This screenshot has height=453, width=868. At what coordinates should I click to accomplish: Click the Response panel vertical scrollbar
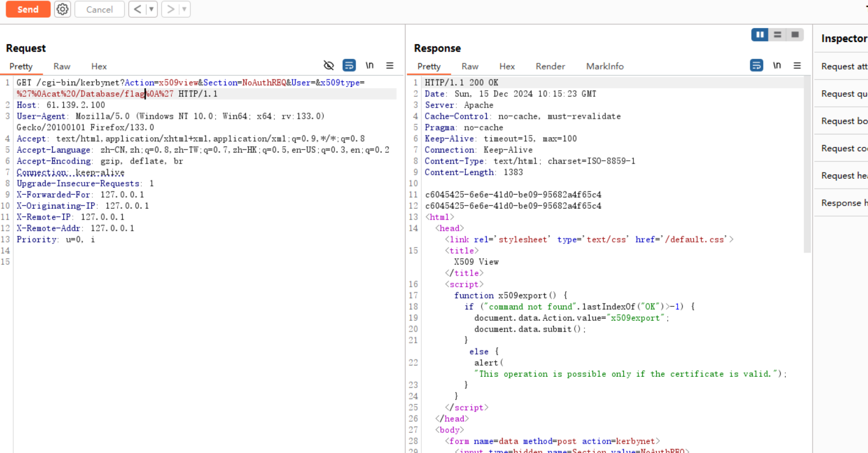point(807,165)
